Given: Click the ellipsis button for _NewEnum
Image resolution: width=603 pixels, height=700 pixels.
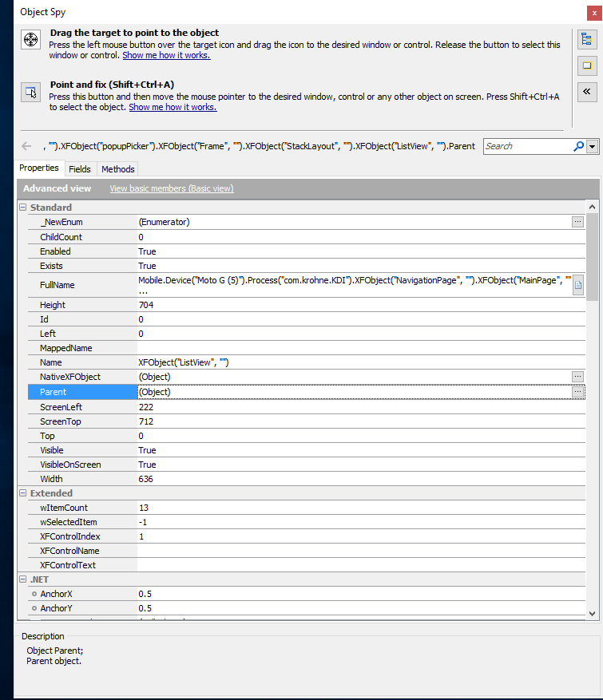Looking at the screenshot, I should click(578, 222).
